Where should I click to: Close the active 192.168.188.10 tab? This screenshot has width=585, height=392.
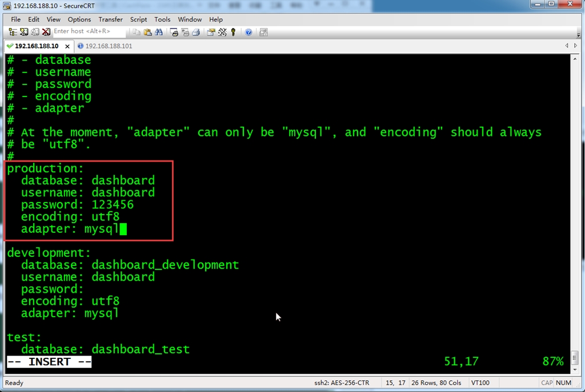(67, 46)
